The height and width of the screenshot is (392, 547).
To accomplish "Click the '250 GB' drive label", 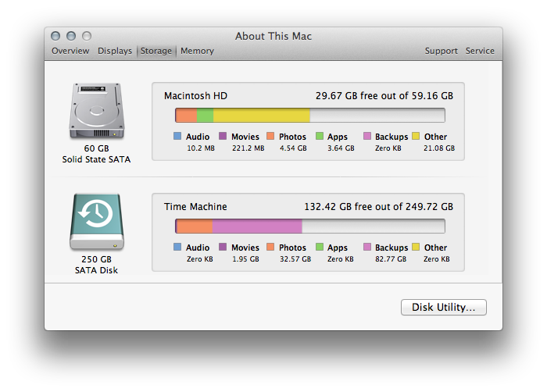I will [97, 259].
